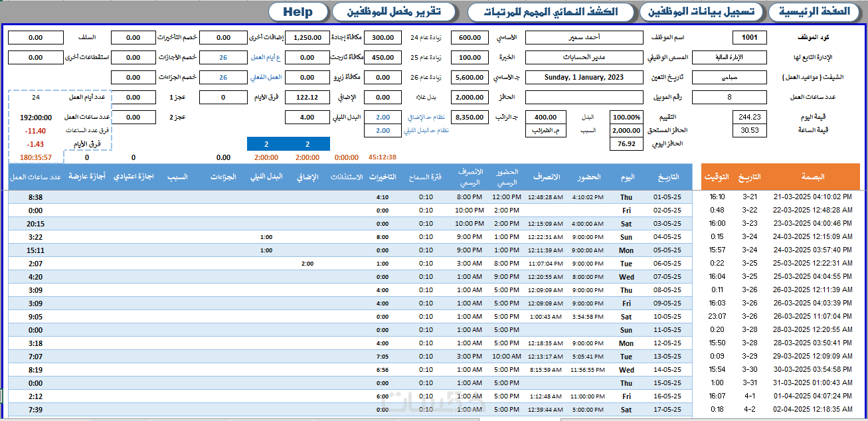This screenshot has height=421, width=868.
Task: Open the تقرير مفصل للموظفين report
Action: pyautogui.click(x=394, y=12)
